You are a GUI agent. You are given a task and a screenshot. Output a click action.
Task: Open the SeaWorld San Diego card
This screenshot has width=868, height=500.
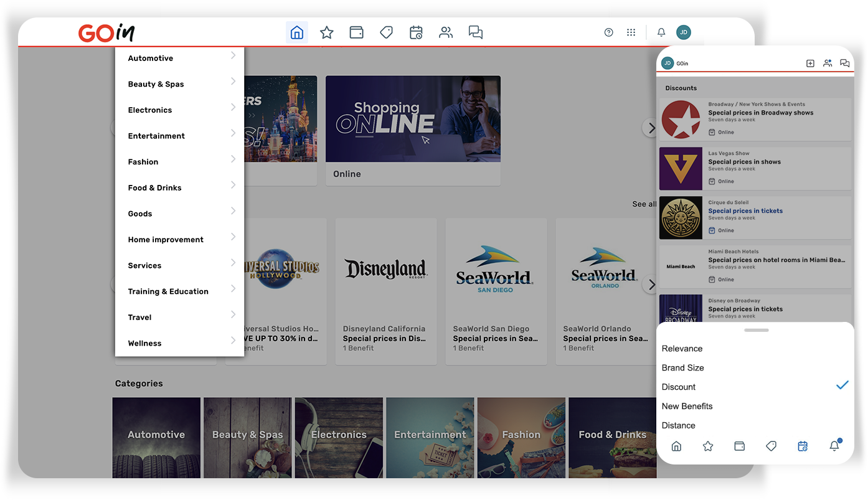point(496,291)
